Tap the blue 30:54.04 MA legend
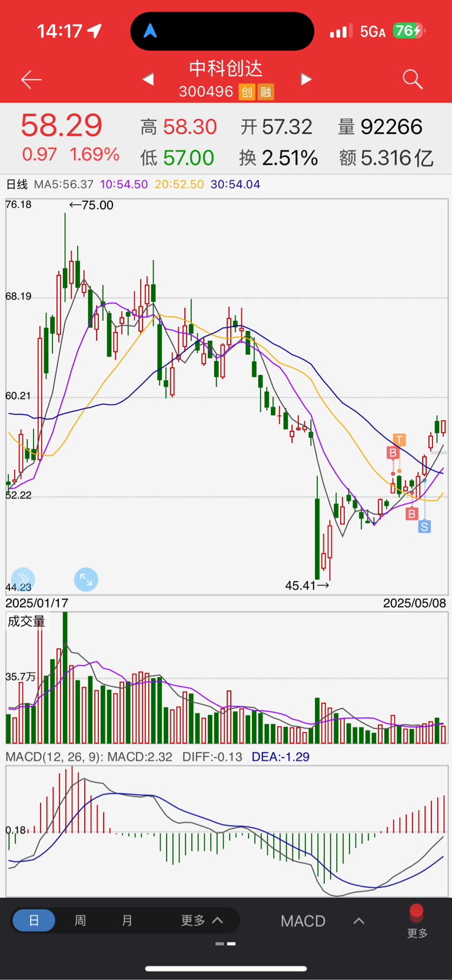Image resolution: width=452 pixels, height=980 pixels. coord(235,184)
